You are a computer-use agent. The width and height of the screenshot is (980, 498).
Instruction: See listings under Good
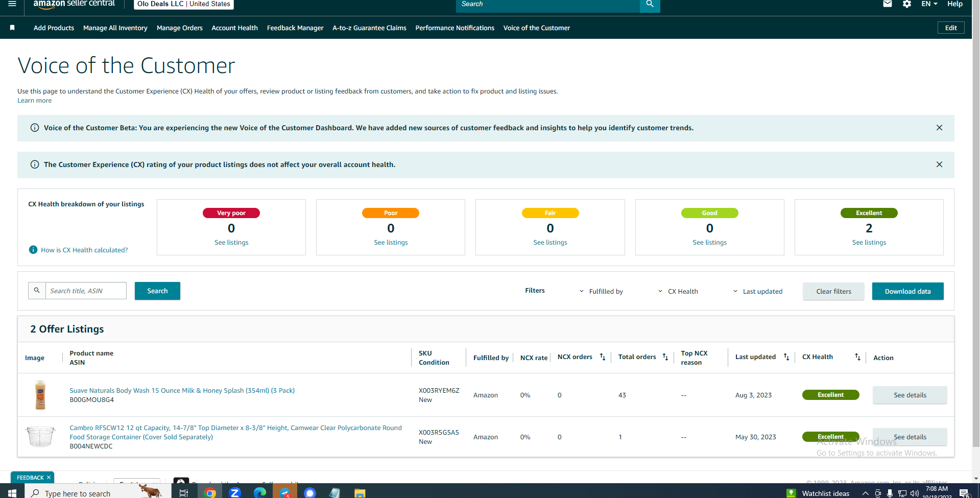(x=709, y=243)
